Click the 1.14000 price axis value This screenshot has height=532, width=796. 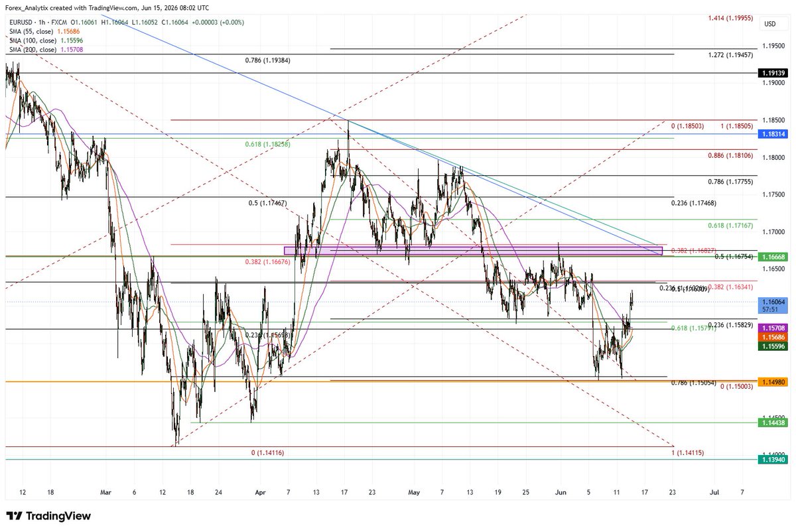(773, 454)
